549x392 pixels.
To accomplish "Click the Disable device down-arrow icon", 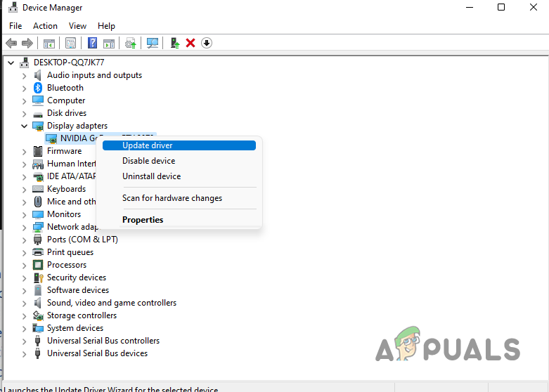I will 207,43.
